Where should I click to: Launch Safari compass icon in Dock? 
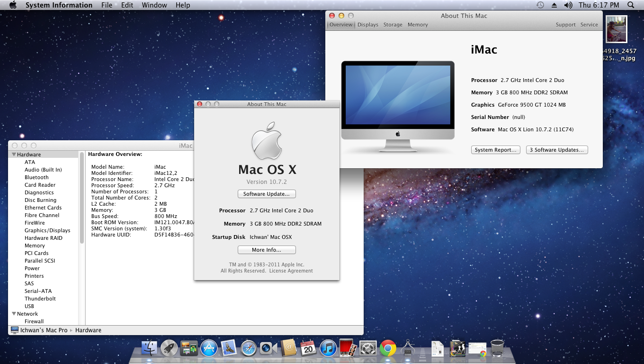tap(249, 349)
